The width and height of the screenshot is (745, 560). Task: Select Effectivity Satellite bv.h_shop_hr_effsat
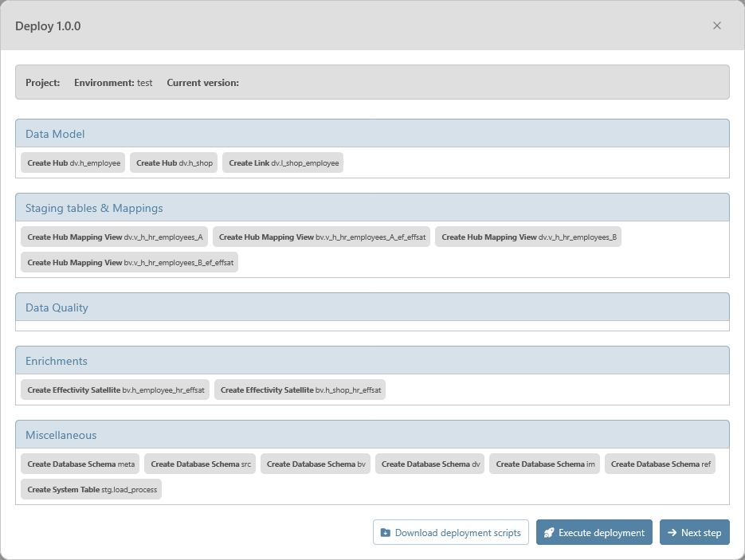tap(300, 390)
